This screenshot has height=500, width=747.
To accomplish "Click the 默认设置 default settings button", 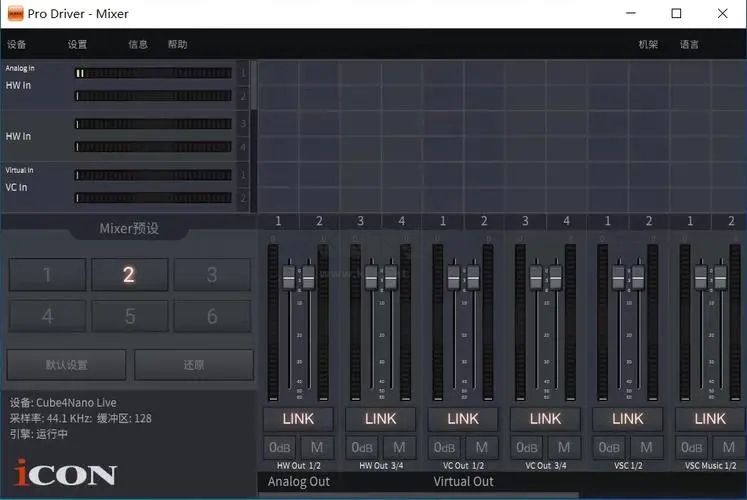I will (67, 365).
